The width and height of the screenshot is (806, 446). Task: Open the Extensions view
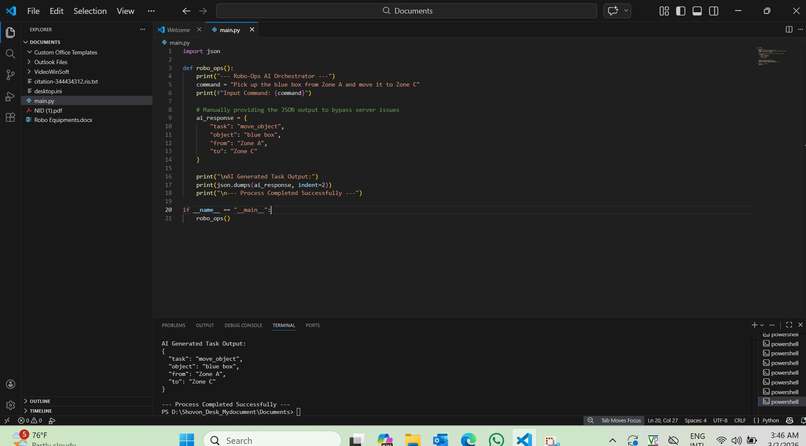(x=10, y=118)
